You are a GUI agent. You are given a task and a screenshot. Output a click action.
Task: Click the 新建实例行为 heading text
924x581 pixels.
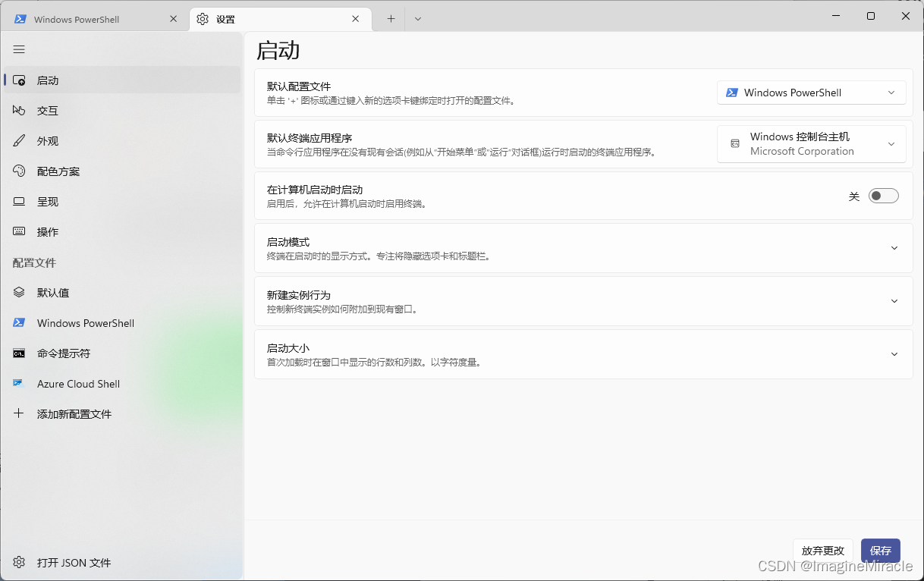(x=299, y=295)
